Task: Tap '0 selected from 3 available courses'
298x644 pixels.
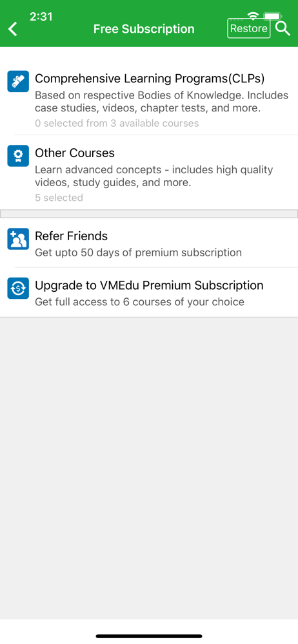Action: coord(117,123)
